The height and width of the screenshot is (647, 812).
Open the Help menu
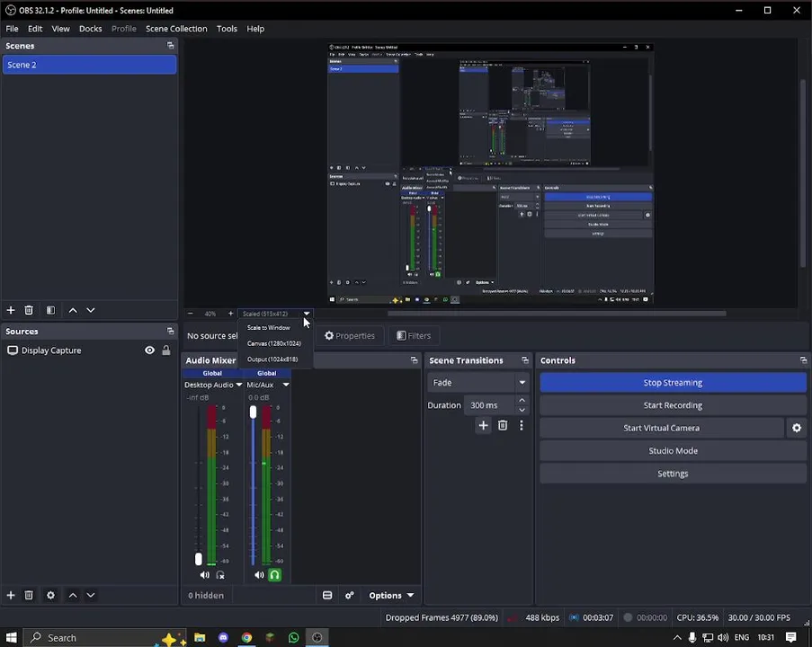(255, 29)
